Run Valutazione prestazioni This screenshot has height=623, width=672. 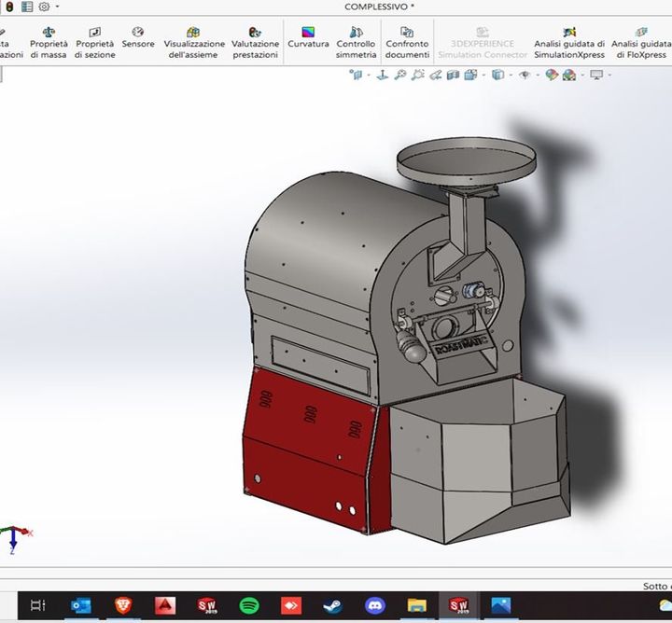coord(255,43)
